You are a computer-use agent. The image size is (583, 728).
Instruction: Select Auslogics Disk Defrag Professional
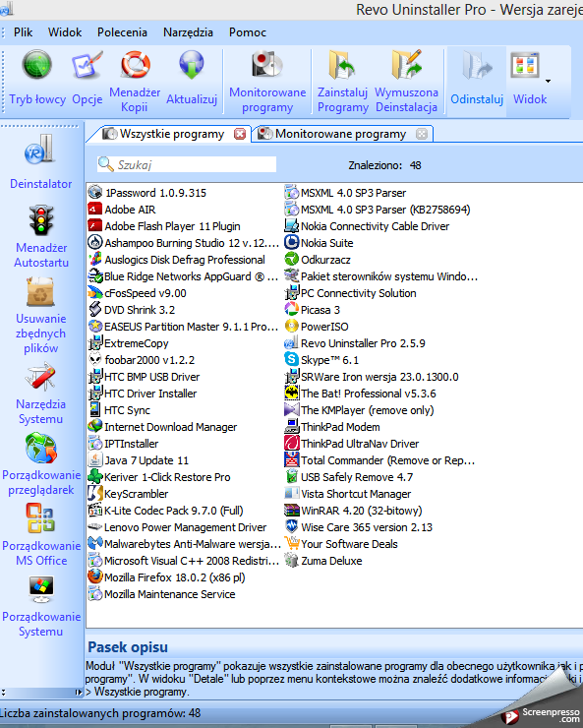click(x=177, y=260)
